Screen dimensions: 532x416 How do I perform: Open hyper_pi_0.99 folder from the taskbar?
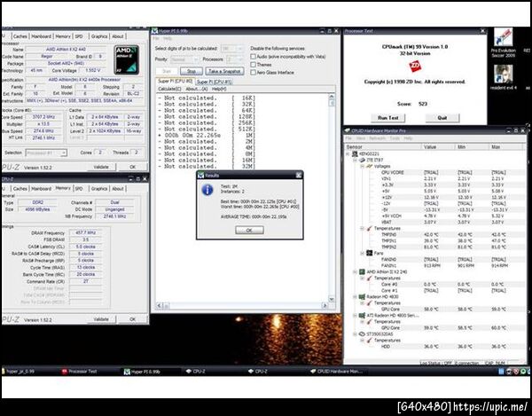tap(19, 372)
